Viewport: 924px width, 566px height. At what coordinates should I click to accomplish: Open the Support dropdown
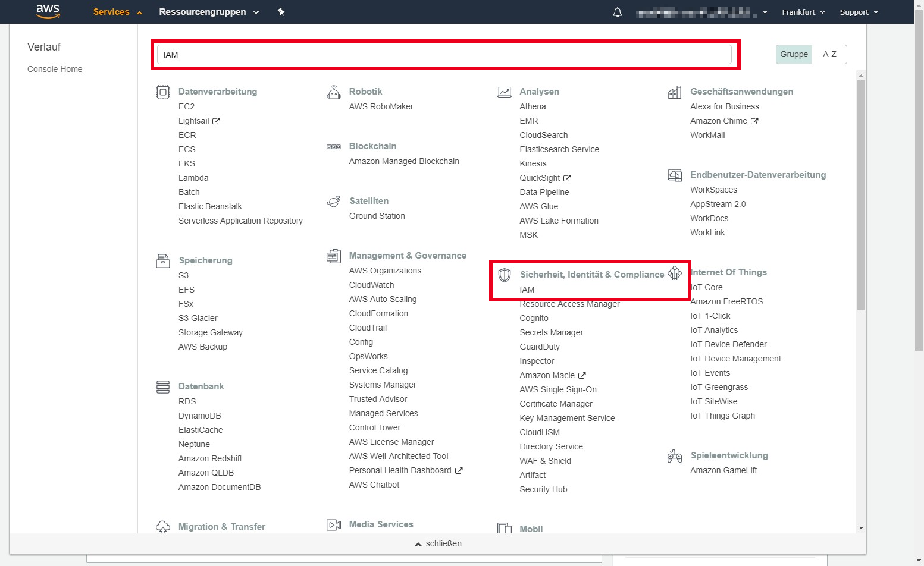(859, 12)
